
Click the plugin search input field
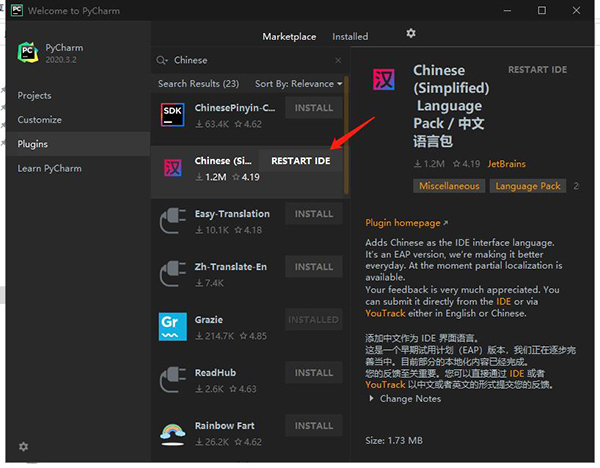[251, 60]
